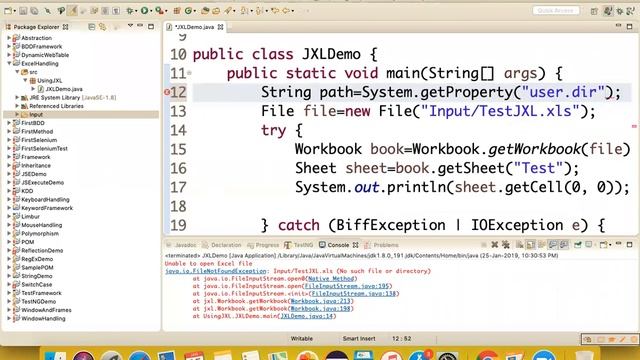Screen dimensions: 640x360
Task: Open Workbook.java:198 stack trace link
Action: pos(320,309)
